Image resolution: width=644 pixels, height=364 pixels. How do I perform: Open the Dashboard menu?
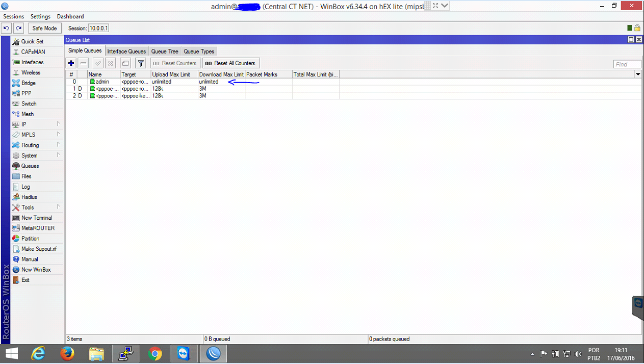(x=70, y=16)
